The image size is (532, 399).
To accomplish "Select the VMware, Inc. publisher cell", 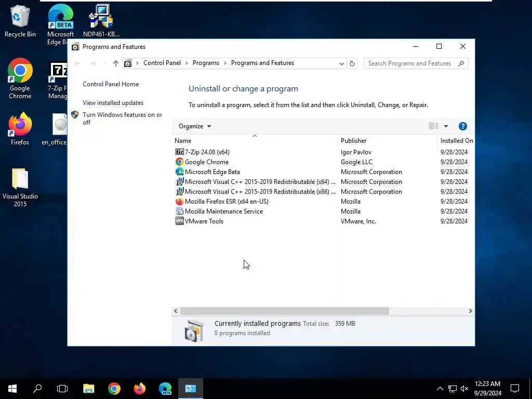I will pos(358,221).
